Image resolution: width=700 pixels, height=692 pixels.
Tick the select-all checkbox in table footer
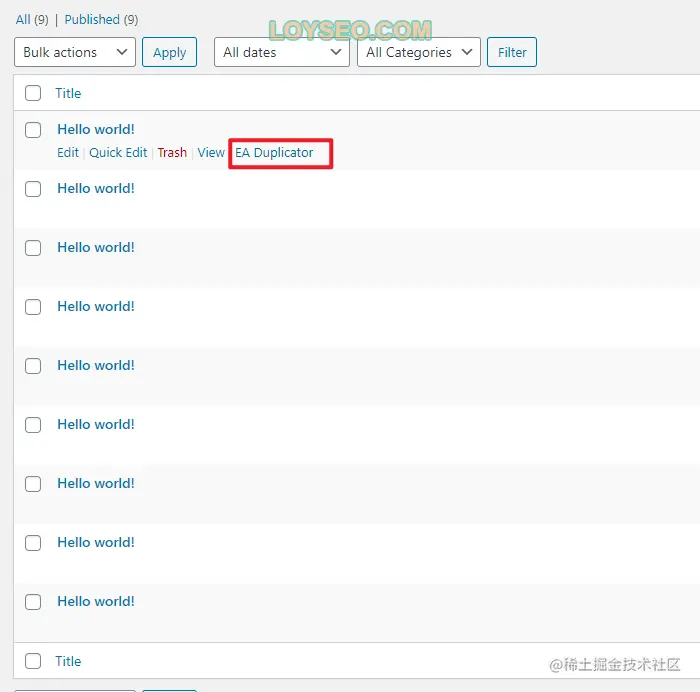pos(33,661)
